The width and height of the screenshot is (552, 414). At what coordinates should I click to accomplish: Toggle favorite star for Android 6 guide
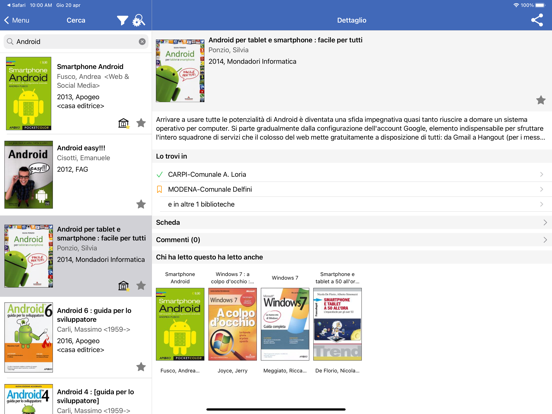141,367
